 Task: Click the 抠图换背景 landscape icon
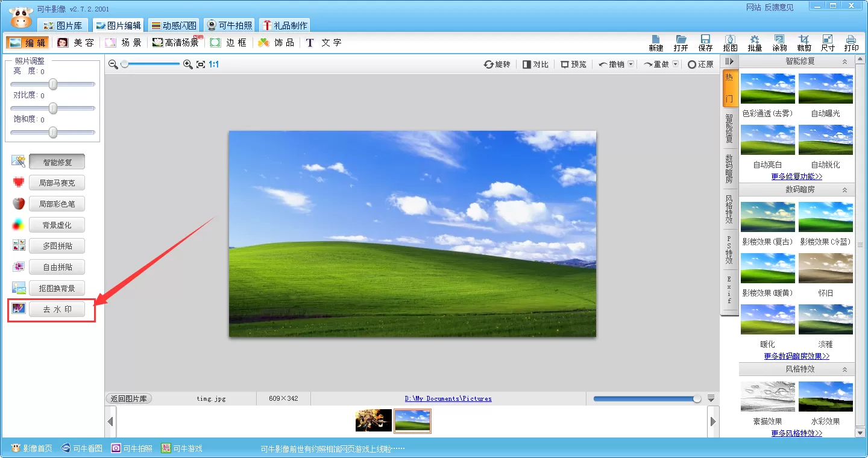tap(19, 288)
